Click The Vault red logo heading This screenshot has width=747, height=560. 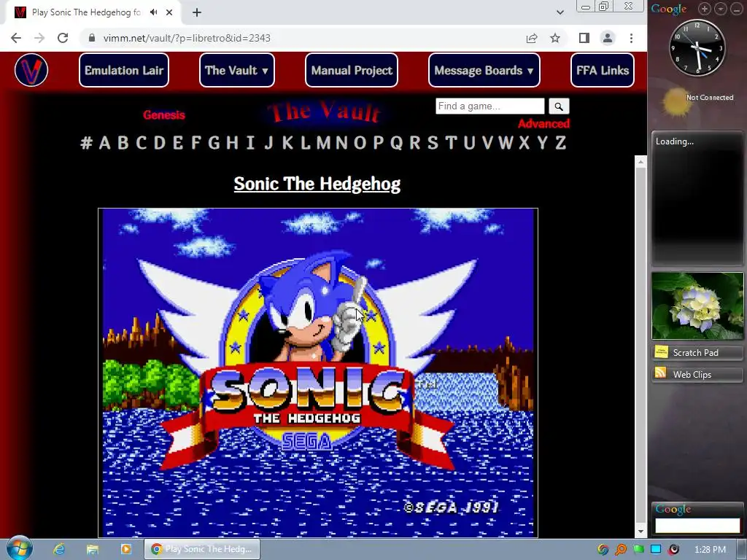(x=325, y=112)
